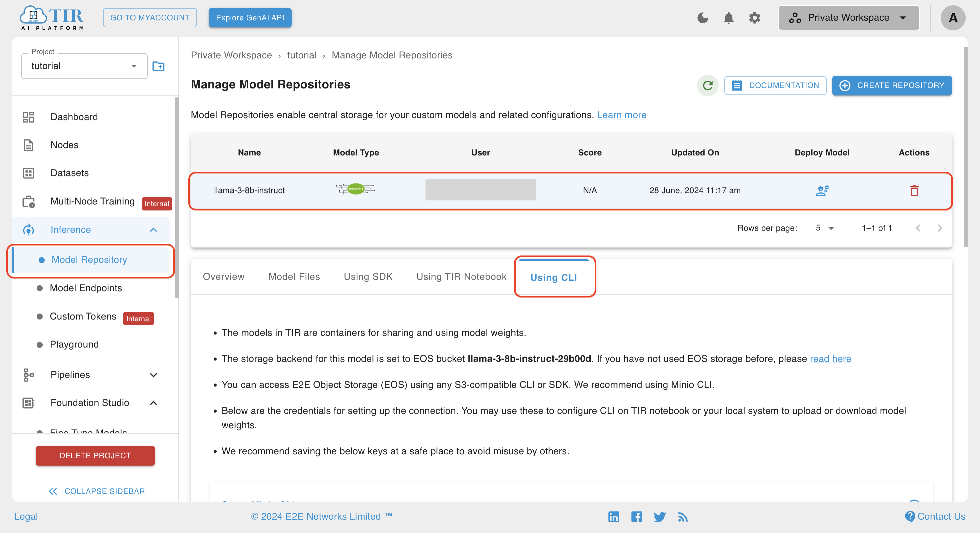
Task: Click the Name column header
Action: pyautogui.click(x=249, y=153)
